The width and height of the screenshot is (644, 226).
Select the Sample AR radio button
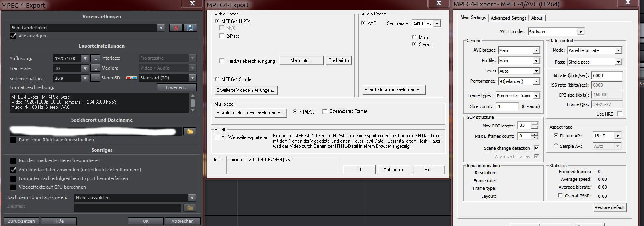pyautogui.click(x=556, y=146)
